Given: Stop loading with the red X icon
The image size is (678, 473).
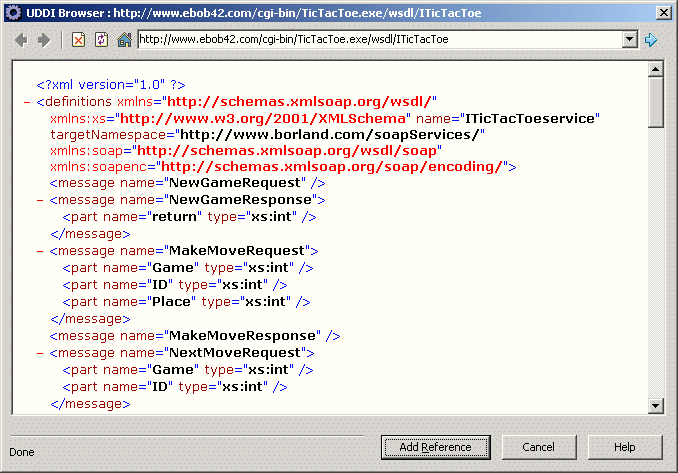Looking at the screenshot, I should coord(78,40).
